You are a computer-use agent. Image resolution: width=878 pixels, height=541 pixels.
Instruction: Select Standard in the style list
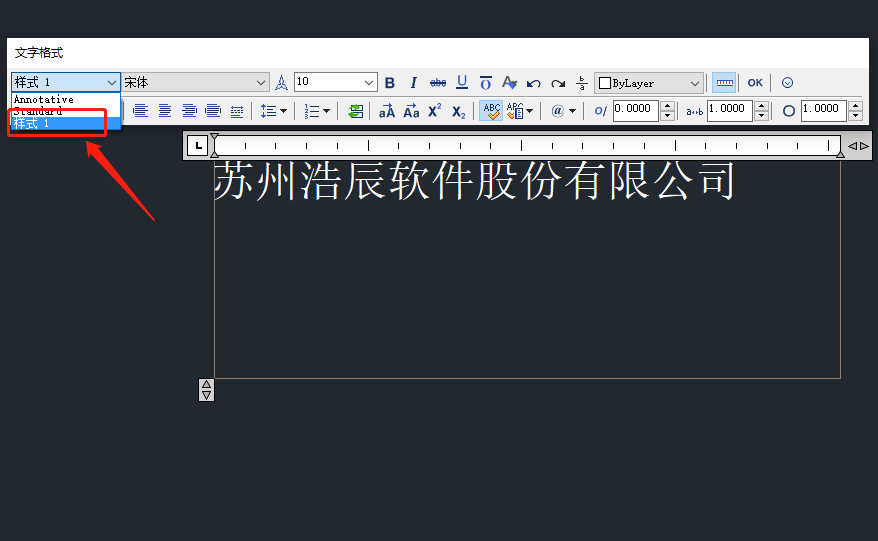66,111
